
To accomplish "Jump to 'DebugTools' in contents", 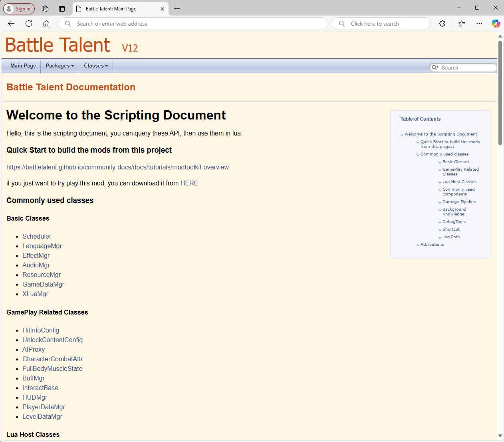I will pyautogui.click(x=454, y=222).
